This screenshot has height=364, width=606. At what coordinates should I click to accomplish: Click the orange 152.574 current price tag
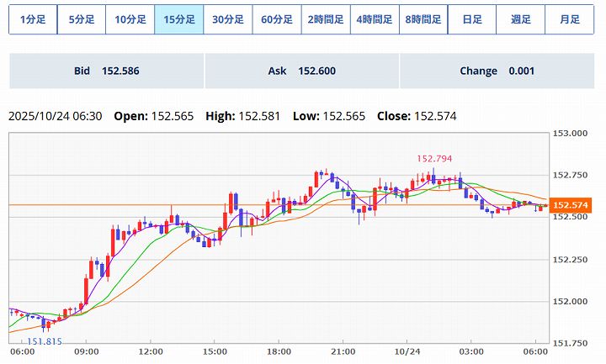click(571, 205)
